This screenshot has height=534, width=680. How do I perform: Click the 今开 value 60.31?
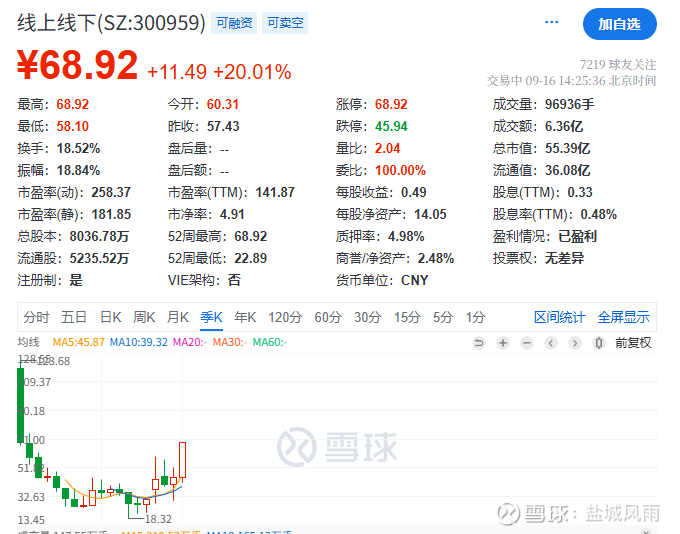tap(222, 104)
